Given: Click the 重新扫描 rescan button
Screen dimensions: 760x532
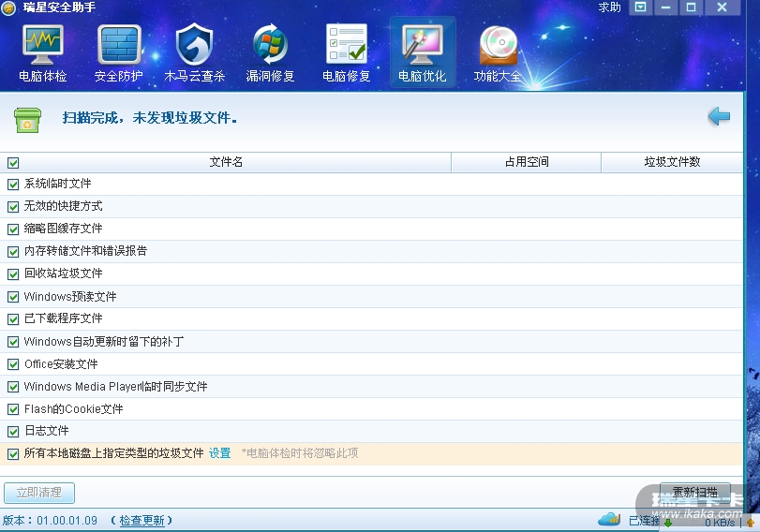Looking at the screenshot, I should click(x=695, y=493).
